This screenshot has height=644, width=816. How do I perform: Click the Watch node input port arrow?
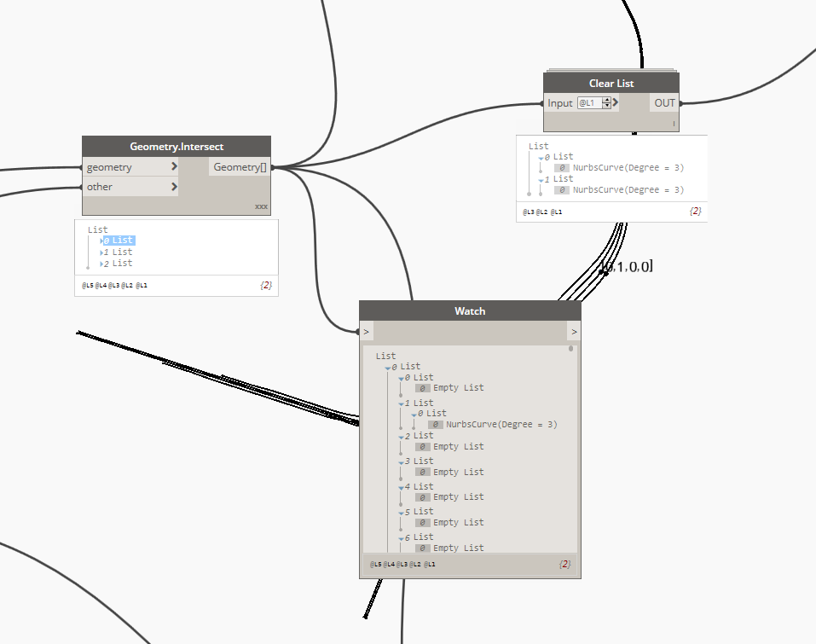[366, 331]
